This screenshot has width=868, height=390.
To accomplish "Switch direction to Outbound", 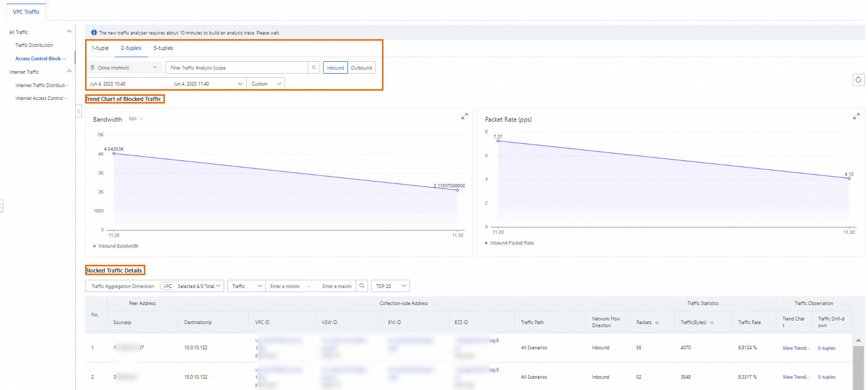I will pos(361,68).
